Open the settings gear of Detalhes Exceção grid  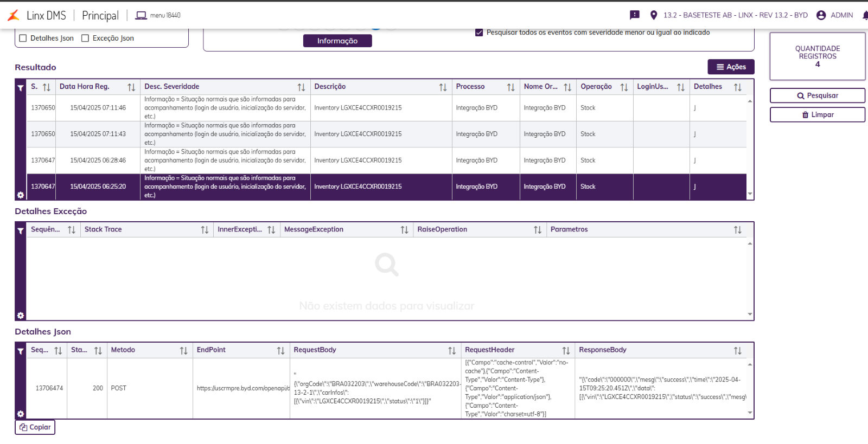point(21,315)
